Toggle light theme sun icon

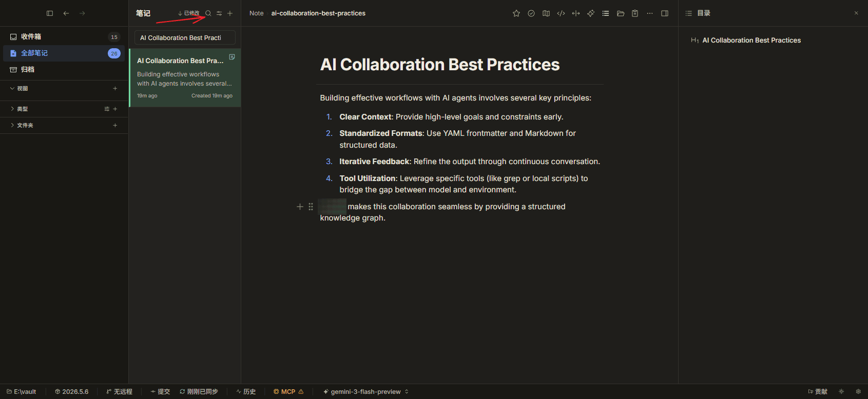tap(841, 391)
